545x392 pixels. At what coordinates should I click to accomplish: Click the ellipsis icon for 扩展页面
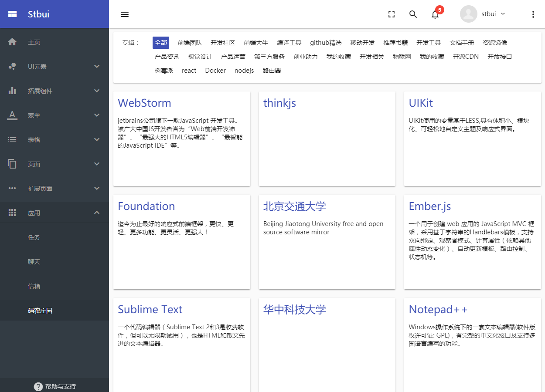pyautogui.click(x=12, y=188)
